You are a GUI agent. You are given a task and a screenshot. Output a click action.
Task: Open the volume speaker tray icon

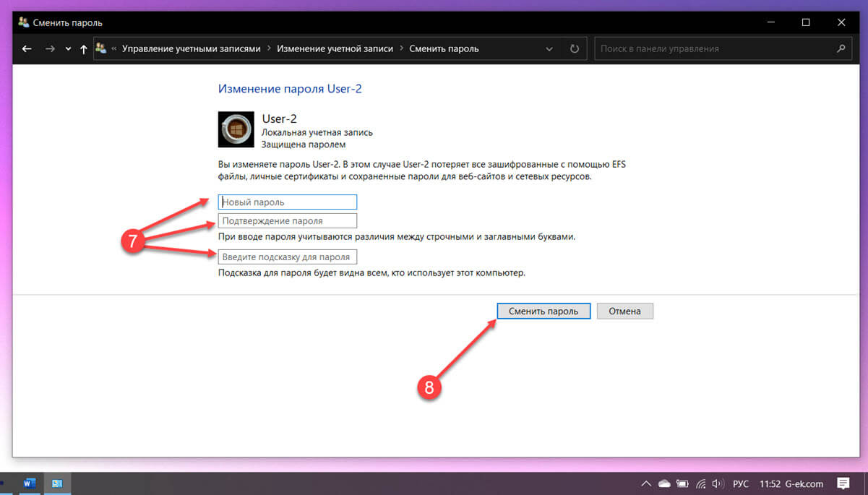coord(718,483)
